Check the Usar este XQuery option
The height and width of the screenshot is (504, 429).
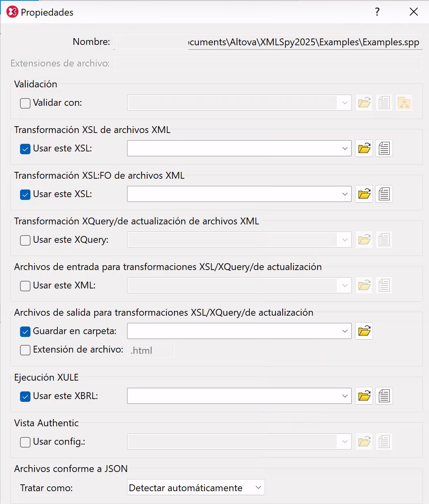(25, 240)
